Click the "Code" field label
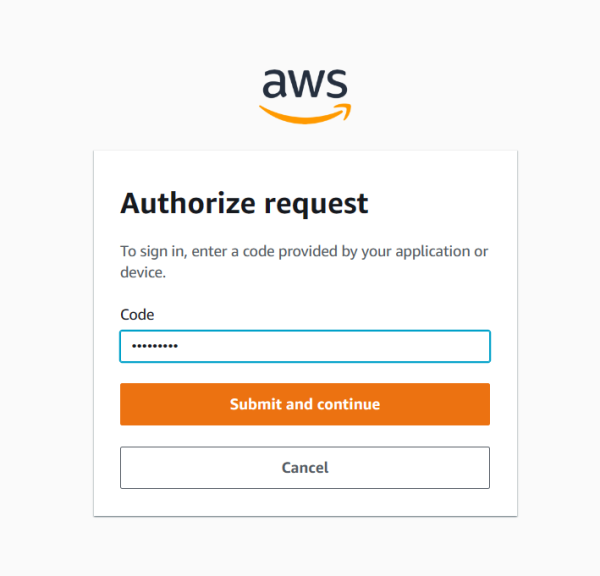Screen dimensions: 600x576 point(137,314)
